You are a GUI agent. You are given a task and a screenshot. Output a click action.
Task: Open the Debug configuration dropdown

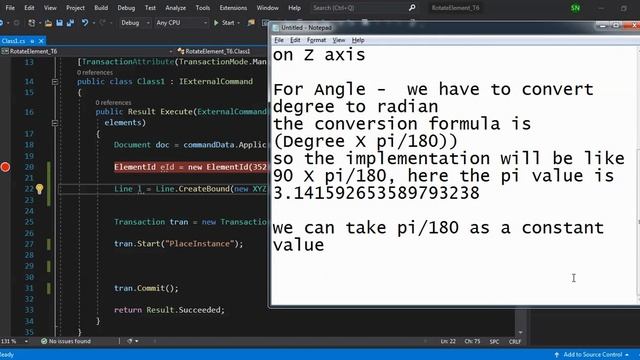click(135, 23)
